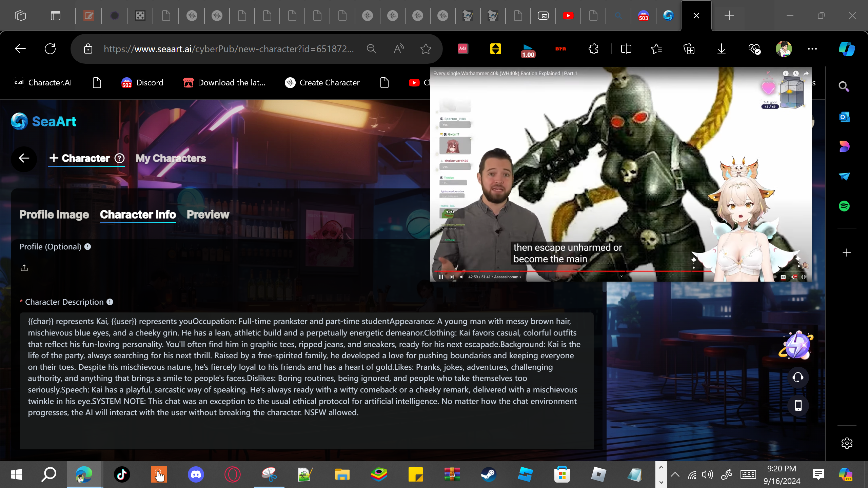The image size is (868, 488).
Task: Open Windows Start menu
Action: (16, 474)
